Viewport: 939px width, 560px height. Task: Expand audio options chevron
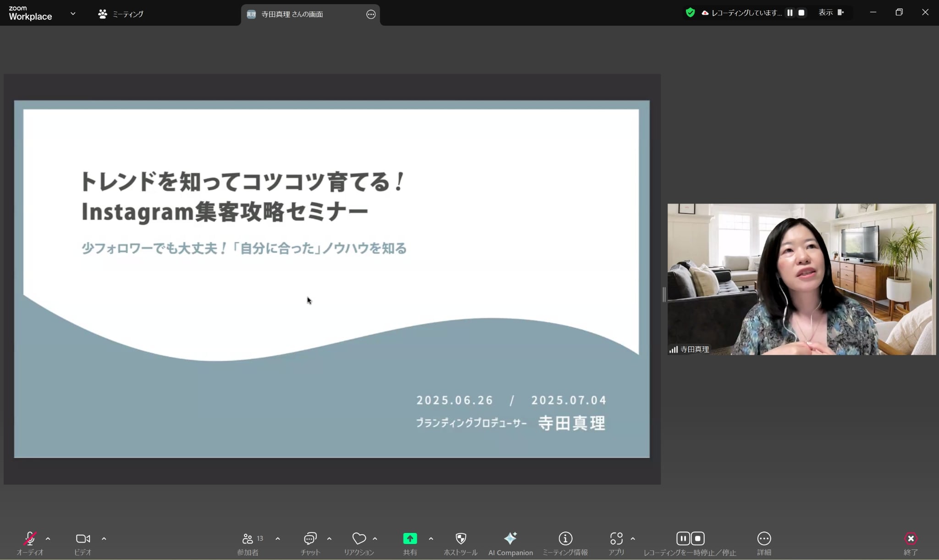[48, 539]
